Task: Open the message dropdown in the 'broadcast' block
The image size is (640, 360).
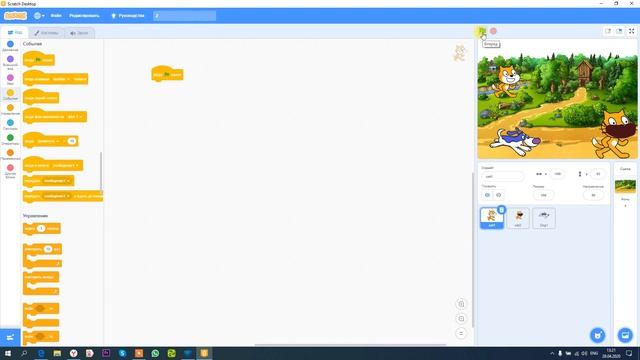Action: point(56,180)
